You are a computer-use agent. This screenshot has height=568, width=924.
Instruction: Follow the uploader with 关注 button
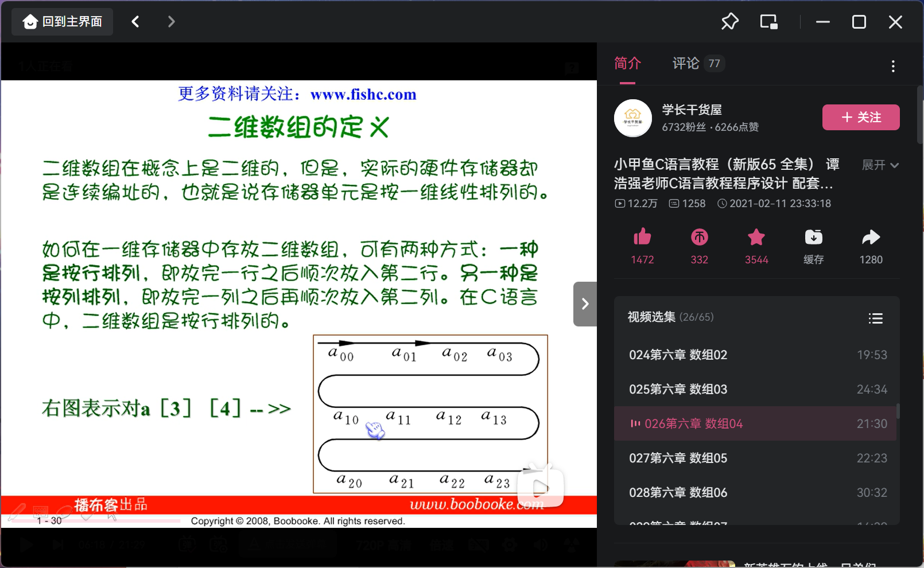coord(861,117)
